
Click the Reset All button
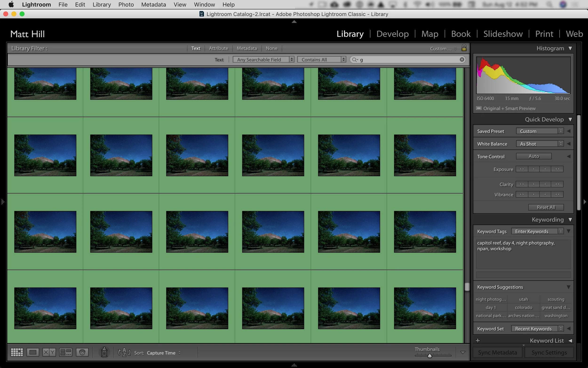coord(546,207)
